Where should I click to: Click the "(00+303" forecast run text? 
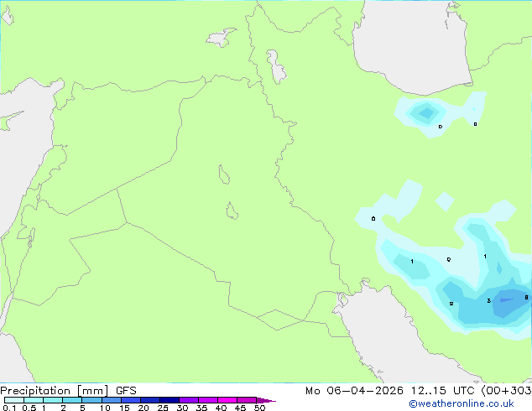click(506, 391)
